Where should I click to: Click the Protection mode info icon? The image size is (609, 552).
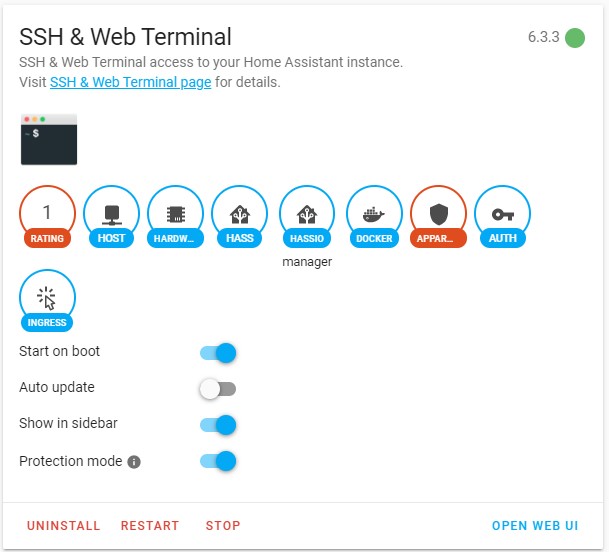(134, 462)
